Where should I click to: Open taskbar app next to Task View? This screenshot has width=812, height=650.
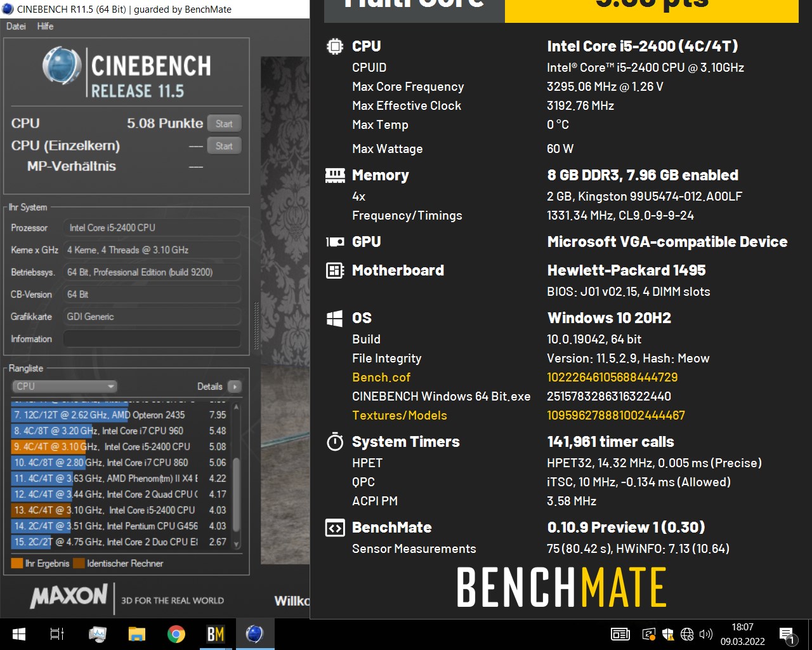click(x=97, y=634)
